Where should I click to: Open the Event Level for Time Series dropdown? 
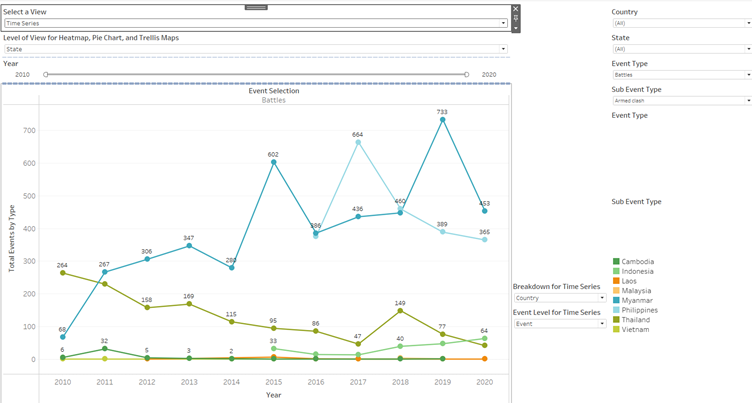602,324
